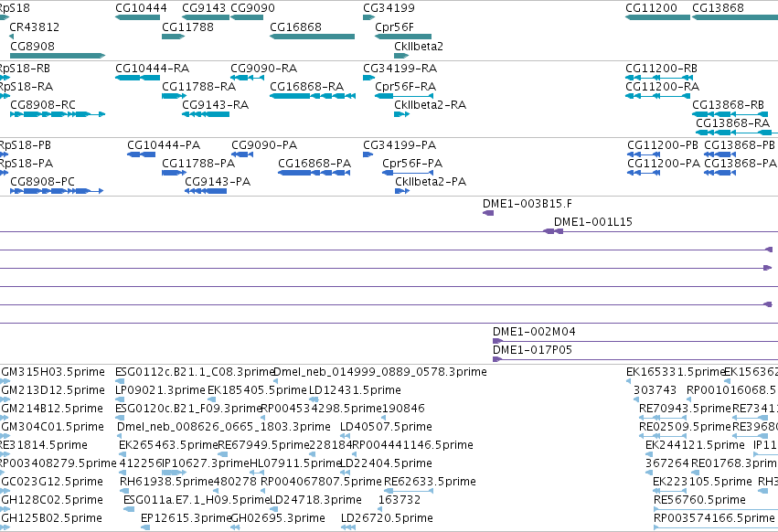Select the EK244121.5prime EST label
The width and height of the screenshot is (778, 532).
(695, 445)
